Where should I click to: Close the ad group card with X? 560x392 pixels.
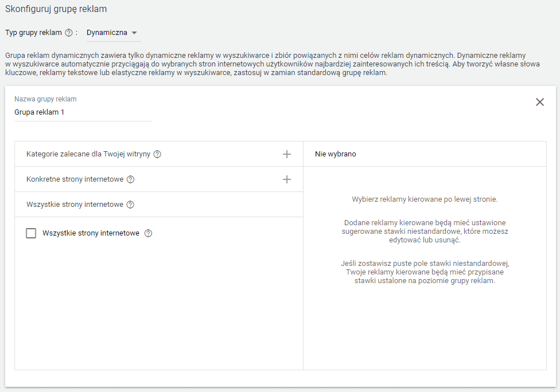[x=539, y=102]
